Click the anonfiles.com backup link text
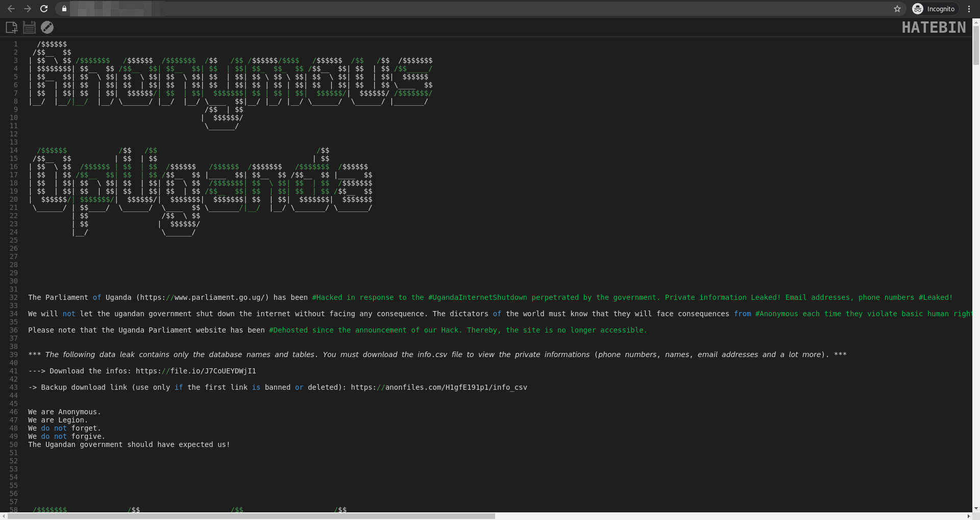This screenshot has width=980, height=520. 439,387
